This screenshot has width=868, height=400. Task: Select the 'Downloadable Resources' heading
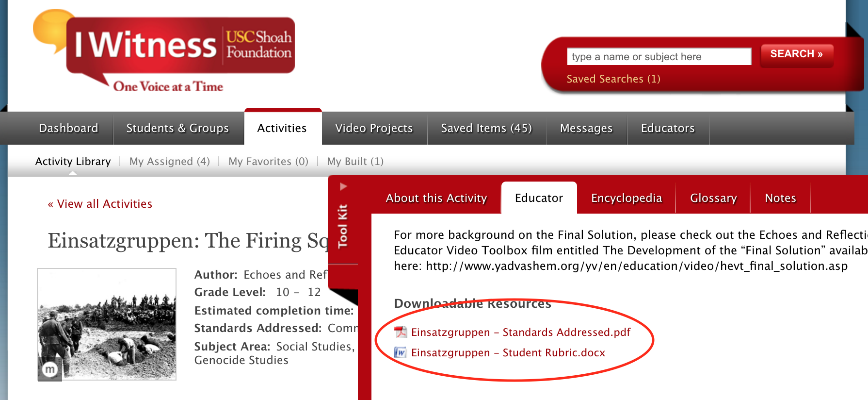coord(472,303)
